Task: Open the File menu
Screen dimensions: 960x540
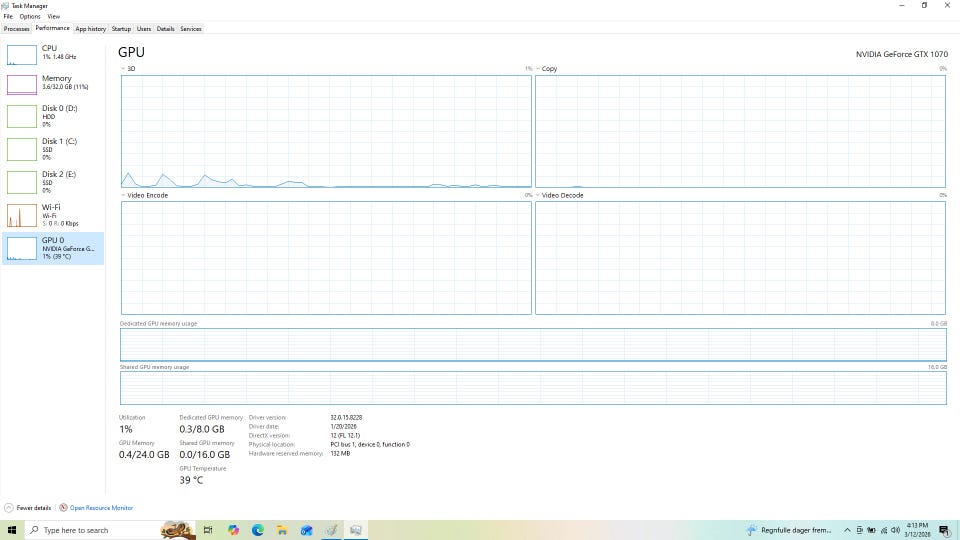Action: (x=8, y=17)
